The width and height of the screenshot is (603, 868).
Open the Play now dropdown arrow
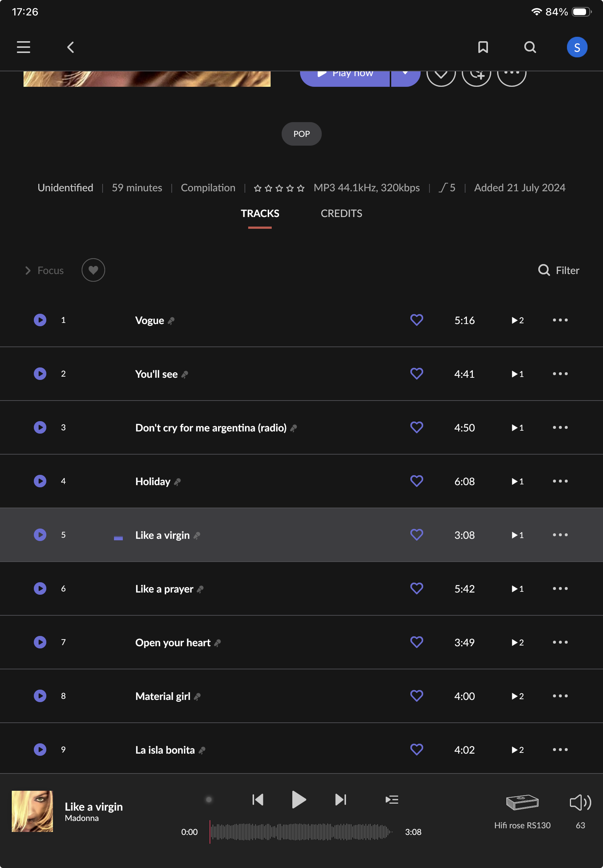(406, 74)
